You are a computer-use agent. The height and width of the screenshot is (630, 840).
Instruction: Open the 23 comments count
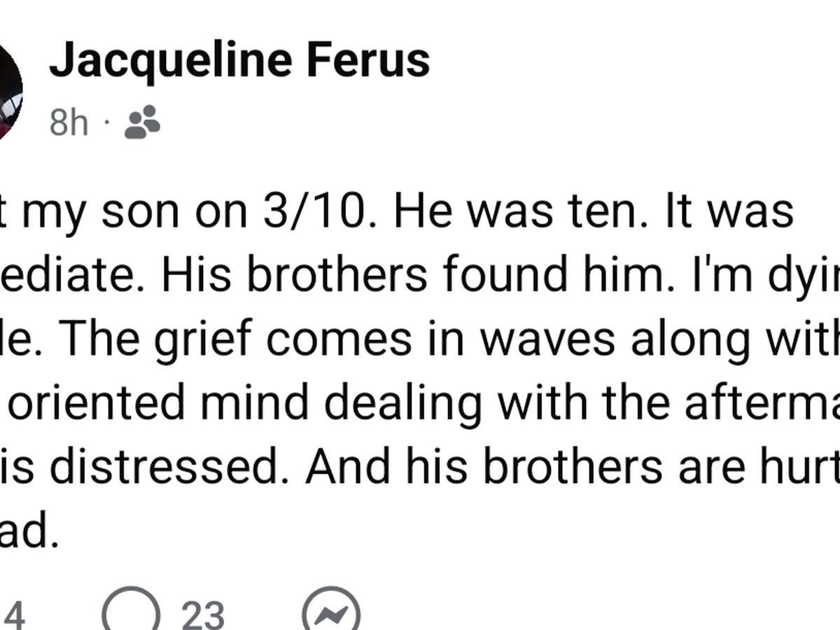[203, 614]
